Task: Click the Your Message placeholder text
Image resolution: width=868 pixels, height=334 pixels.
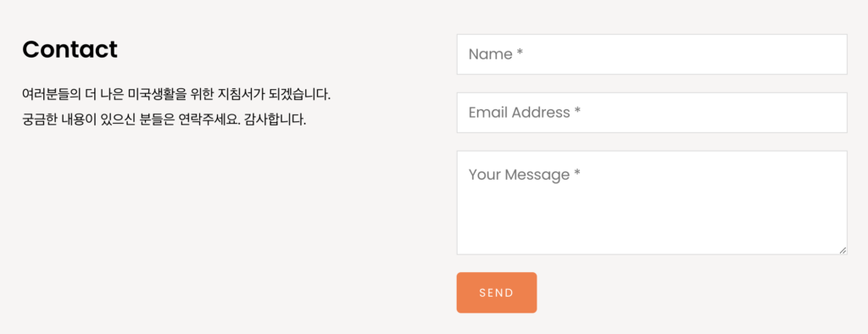Action: [x=524, y=175]
